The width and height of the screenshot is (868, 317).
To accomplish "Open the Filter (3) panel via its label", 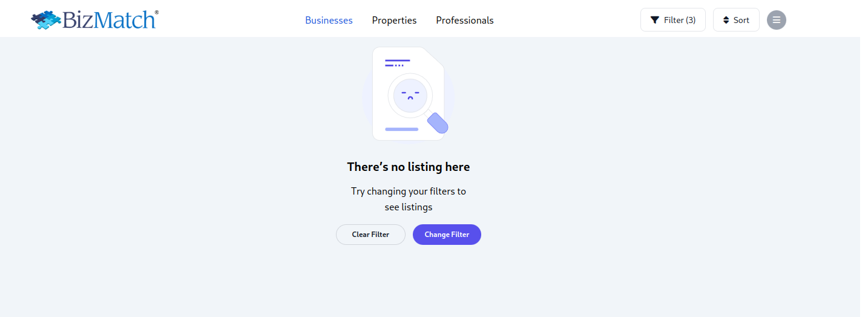I will coord(680,20).
